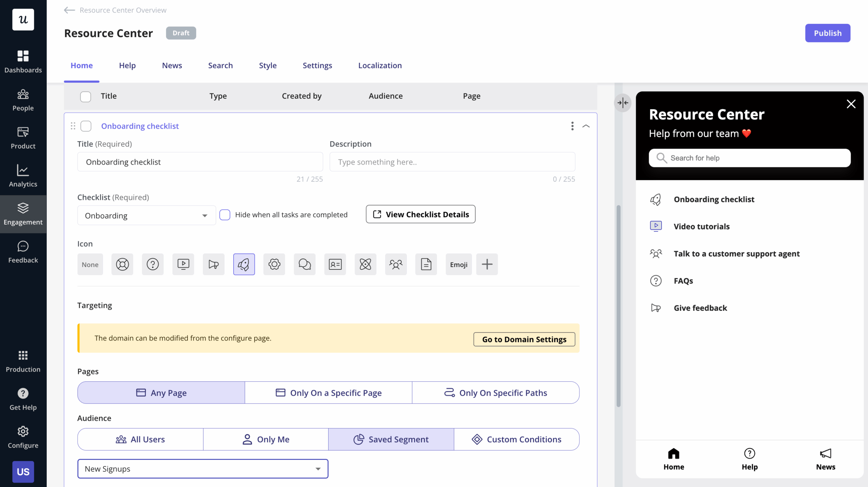
Task: Collapse the preview panel with the arrows icon
Action: [x=623, y=102]
